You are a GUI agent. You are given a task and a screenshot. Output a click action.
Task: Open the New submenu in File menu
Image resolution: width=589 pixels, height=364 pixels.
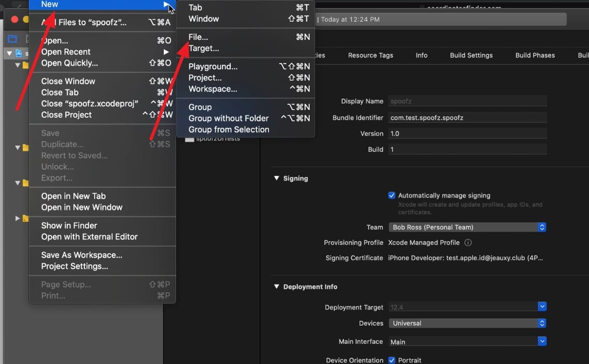tap(102, 5)
